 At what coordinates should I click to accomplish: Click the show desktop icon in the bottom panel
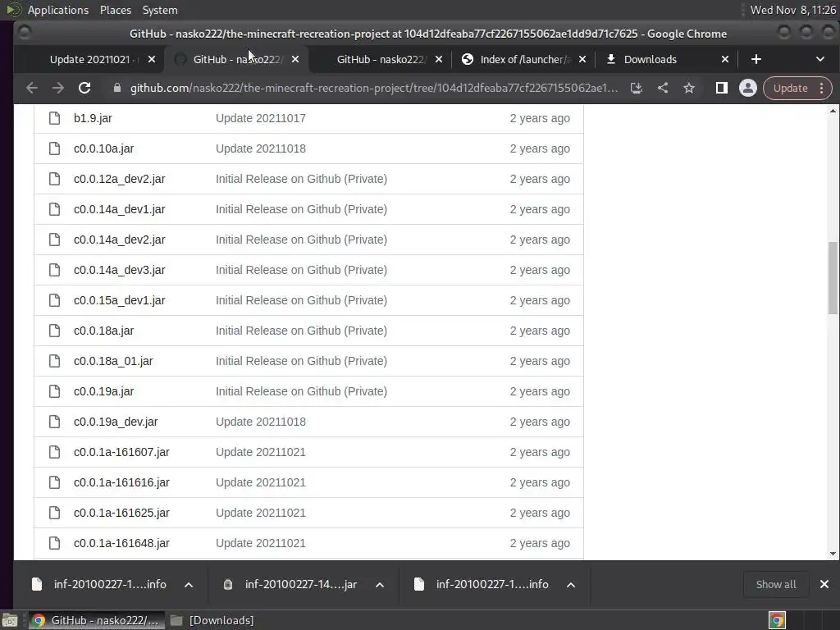point(10,620)
